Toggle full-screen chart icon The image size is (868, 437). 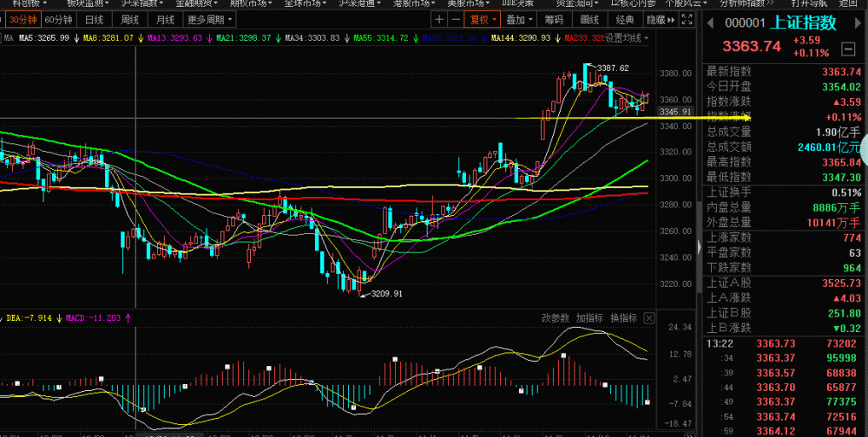pyautogui.click(x=687, y=21)
